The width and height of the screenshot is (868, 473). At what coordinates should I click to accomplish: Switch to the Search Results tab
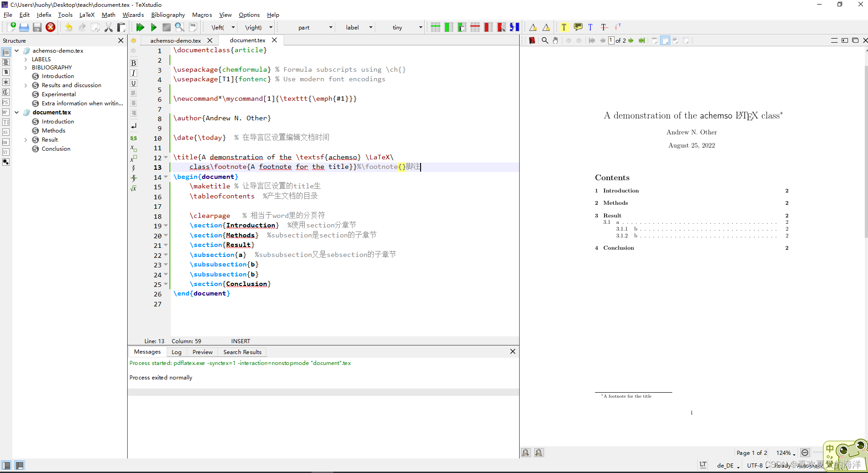pos(242,352)
